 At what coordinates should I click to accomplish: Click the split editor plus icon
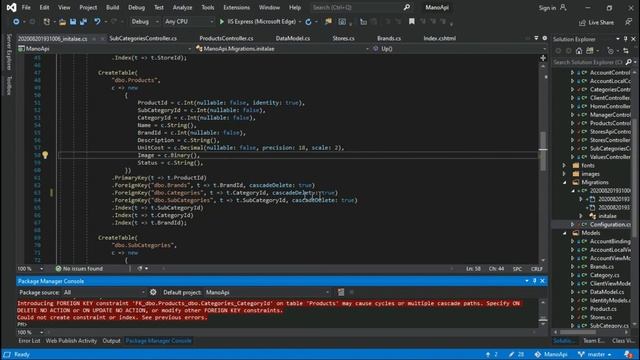click(x=543, y=58)
